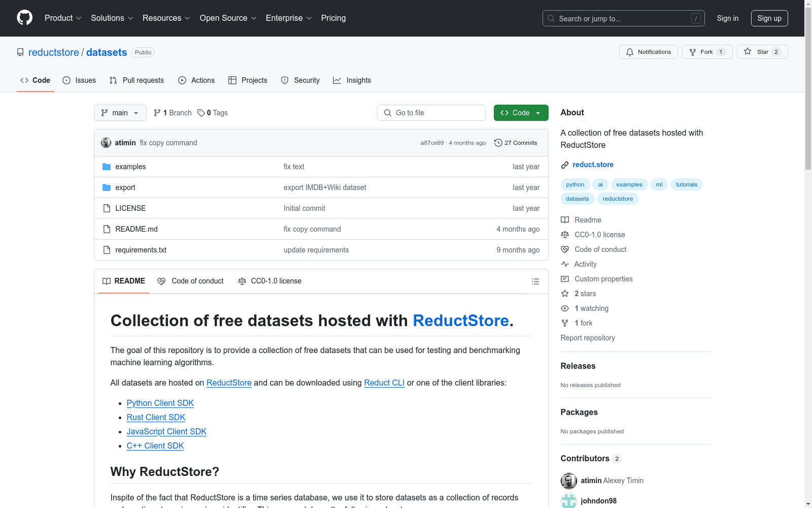Switch to the Pull requests tab
The image size is (812, 508).
coord(137,80)
